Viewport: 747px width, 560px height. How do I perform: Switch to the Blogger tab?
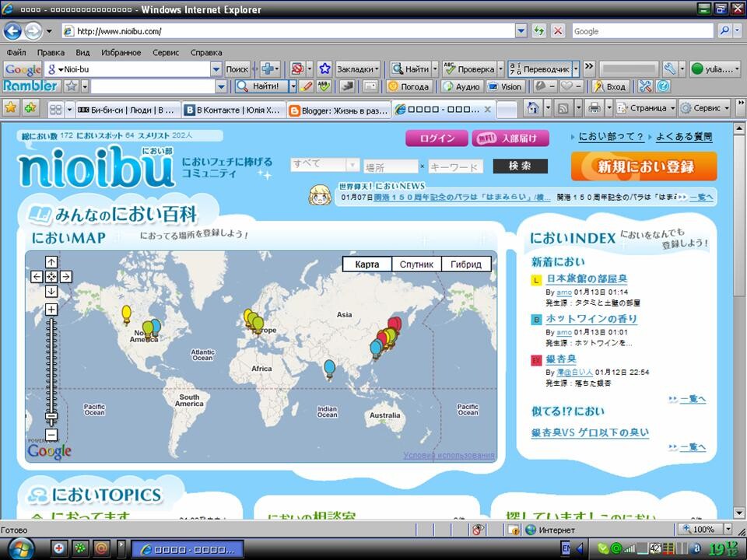pos(338,110)
